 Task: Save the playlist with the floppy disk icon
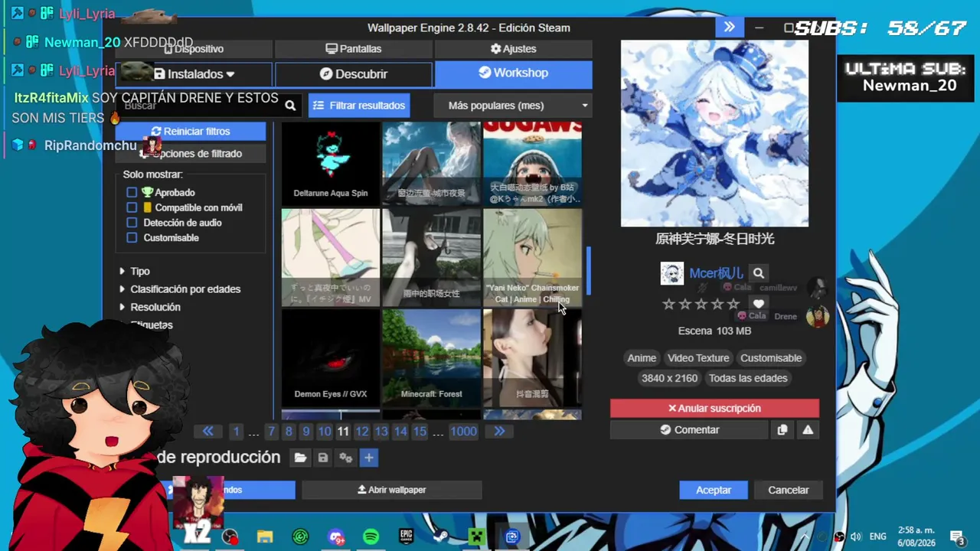pos(323,458)
